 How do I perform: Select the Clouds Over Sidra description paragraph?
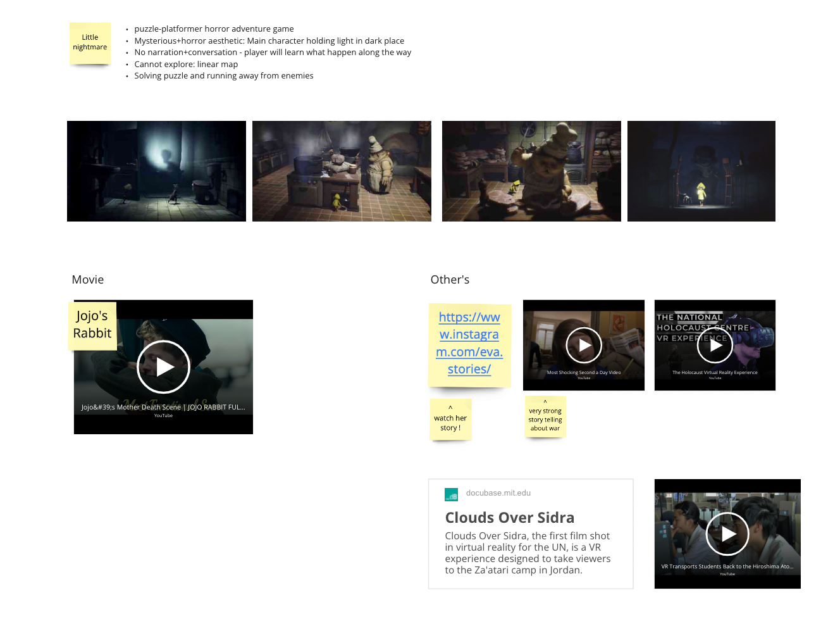(528, 553)
